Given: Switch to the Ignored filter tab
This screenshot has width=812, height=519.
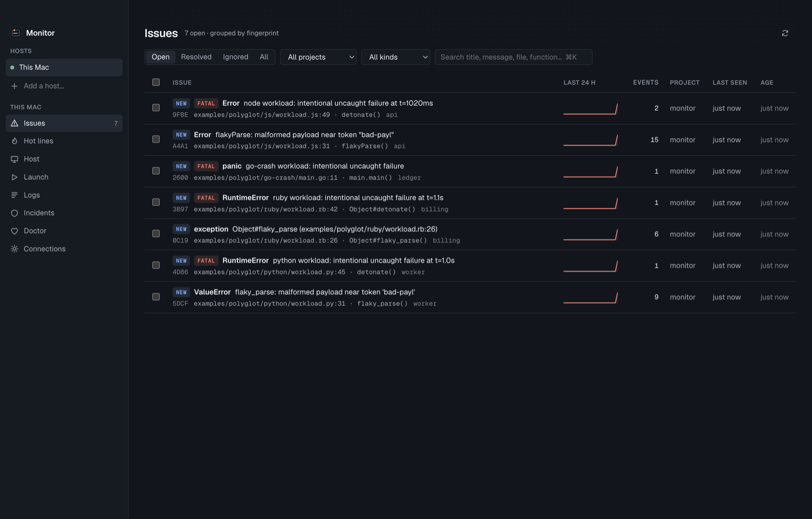Looking at the screenshot, I should [235, 57].
